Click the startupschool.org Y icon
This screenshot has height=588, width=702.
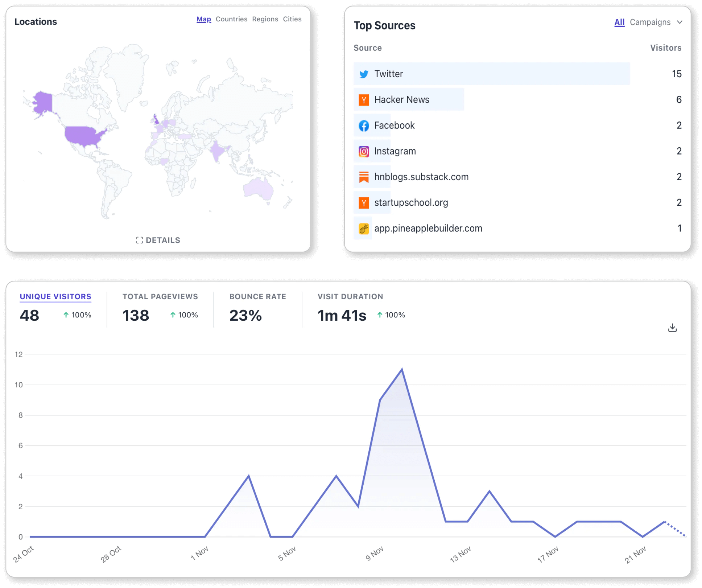pyautogui.click(x=364, y=203)
